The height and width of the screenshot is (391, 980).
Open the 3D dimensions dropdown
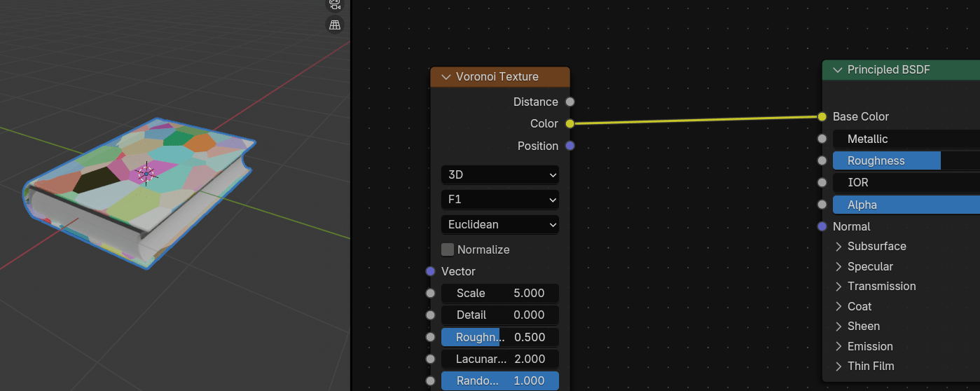[499, 174]
